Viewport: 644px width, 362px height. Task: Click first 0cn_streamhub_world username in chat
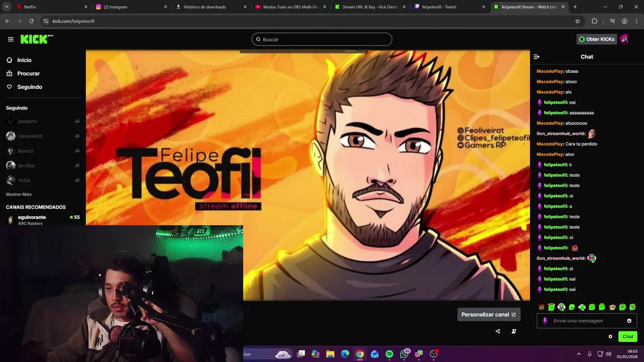click(560, 134)
